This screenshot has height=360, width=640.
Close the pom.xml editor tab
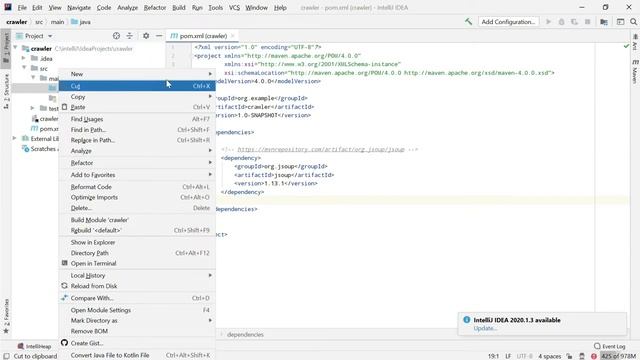coord(233,36)
